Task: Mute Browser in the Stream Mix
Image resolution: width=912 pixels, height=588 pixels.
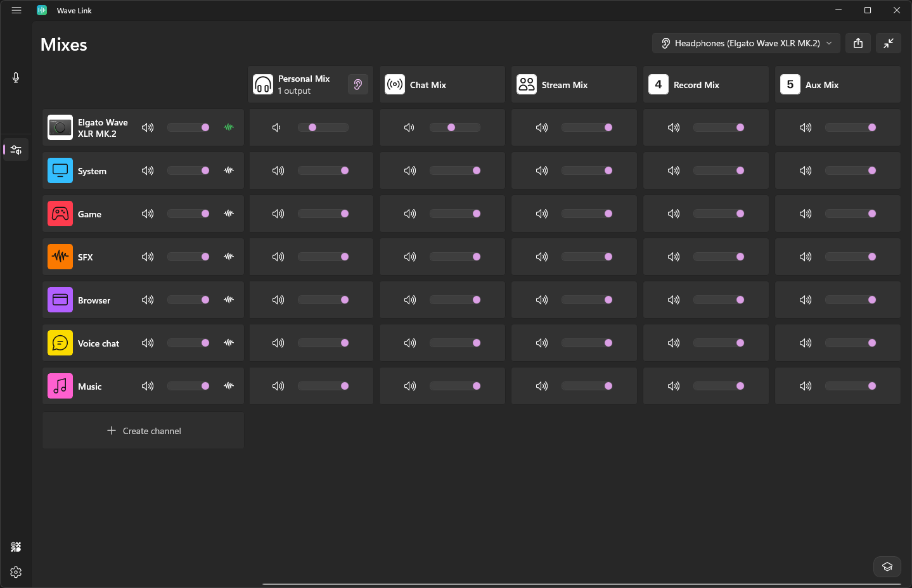Action: (x=542, y=300)
